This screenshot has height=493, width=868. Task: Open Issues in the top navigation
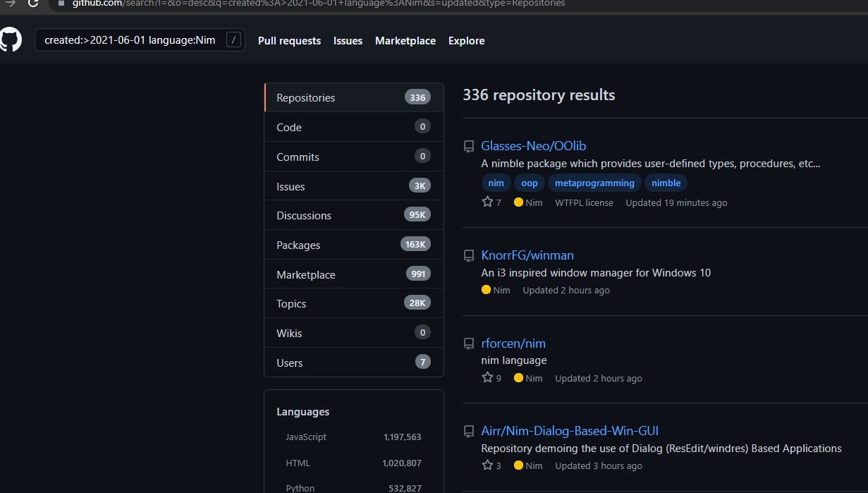click(x=348, y=41)
